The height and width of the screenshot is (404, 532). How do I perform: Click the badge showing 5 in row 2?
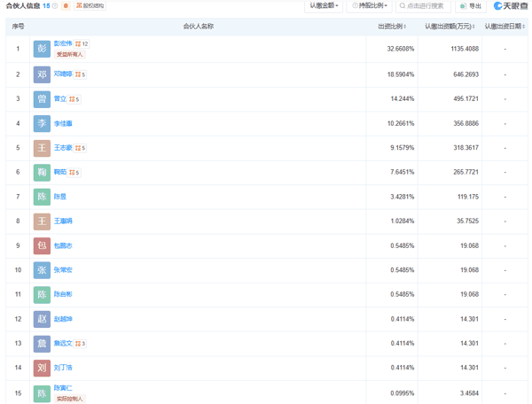point(80,74)
